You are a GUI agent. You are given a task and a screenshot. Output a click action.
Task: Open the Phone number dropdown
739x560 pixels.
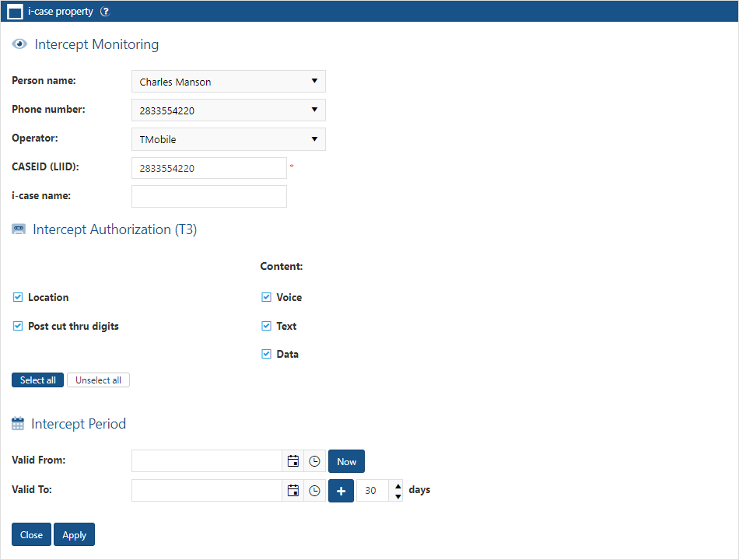point(228,110)
